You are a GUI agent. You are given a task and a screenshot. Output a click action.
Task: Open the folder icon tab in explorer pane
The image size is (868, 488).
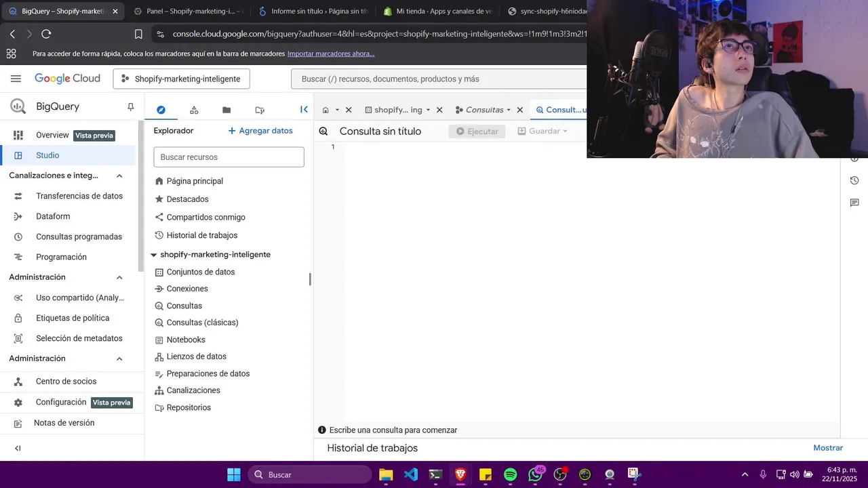(226, 110)
